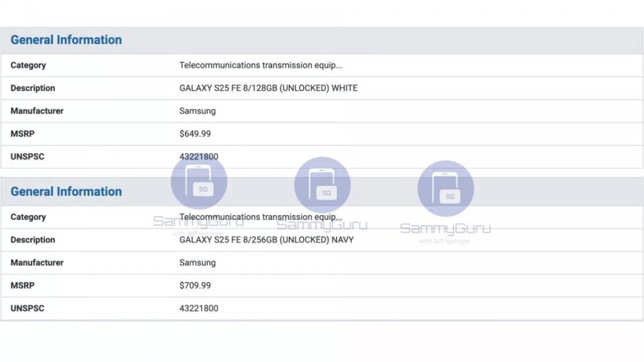
Task: Click the second Samsung manufacturer value
Action: (x=197, y=263)
